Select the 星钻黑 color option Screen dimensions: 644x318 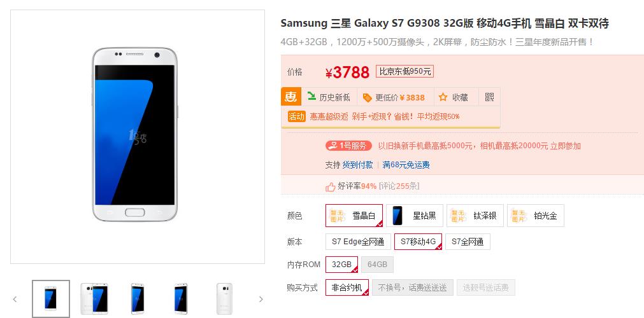click(415, 216)
